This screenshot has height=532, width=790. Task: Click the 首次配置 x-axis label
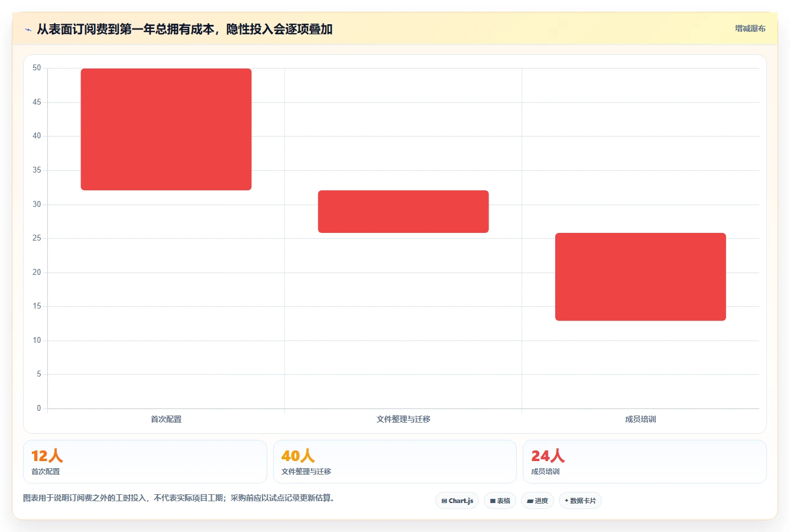point(166,419)
